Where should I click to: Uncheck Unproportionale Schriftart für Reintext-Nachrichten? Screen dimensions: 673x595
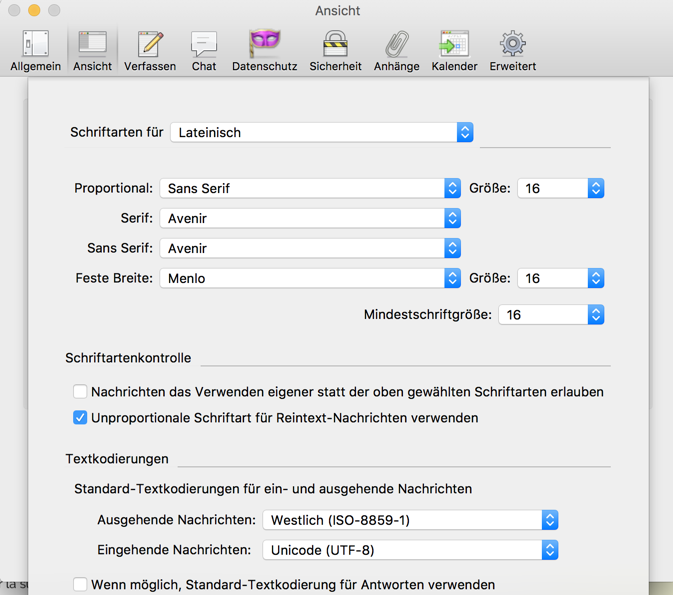click(80, 418)
